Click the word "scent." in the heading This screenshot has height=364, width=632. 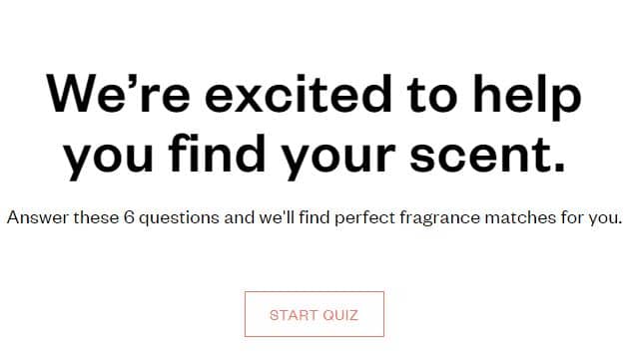[487, 155]
